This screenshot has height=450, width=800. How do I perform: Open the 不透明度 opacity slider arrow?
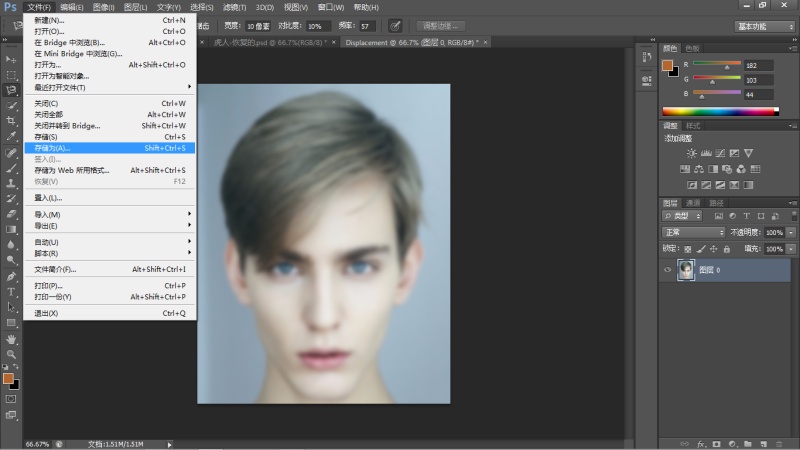(x=791, y=232)
